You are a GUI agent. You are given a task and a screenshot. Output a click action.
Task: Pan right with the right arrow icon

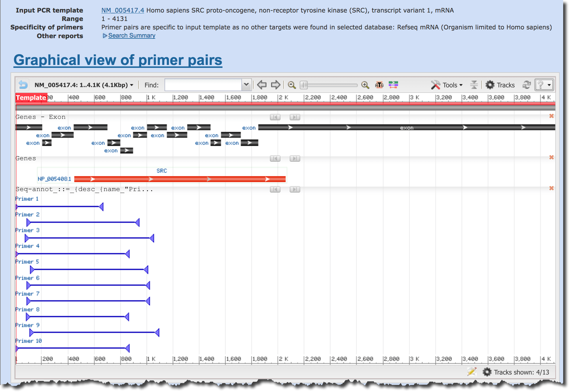point(275,85)
